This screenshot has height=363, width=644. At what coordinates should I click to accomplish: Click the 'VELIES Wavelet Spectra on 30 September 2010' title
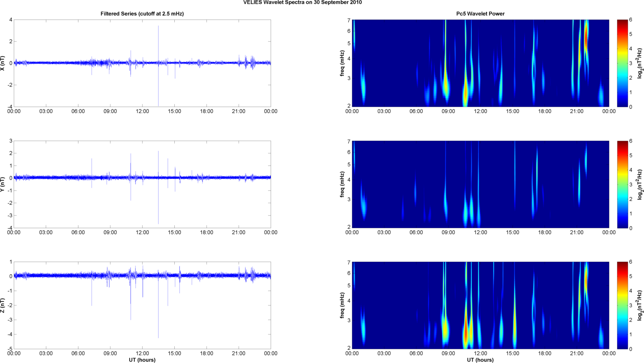point(302,3)
